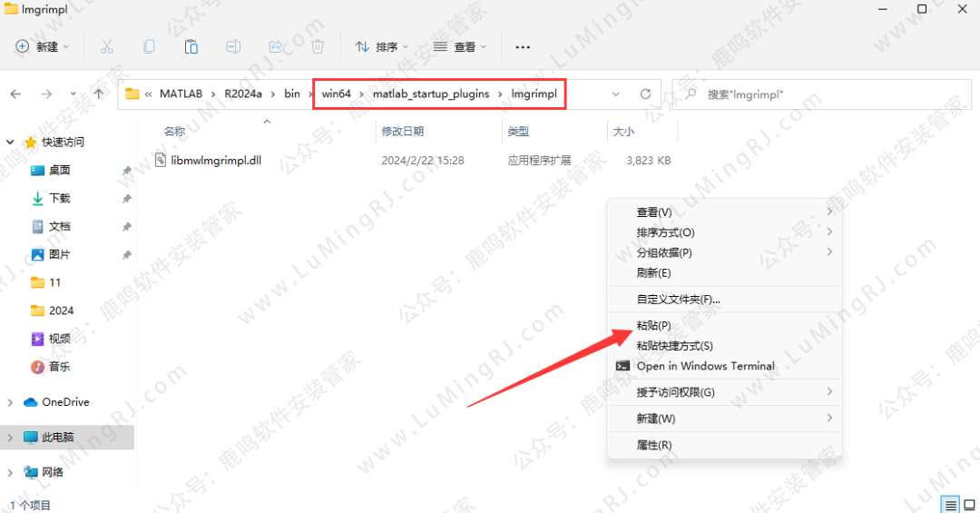Open 文档 in quick access
The height and width of the screenshot is (513, 980).
point(59,226)
